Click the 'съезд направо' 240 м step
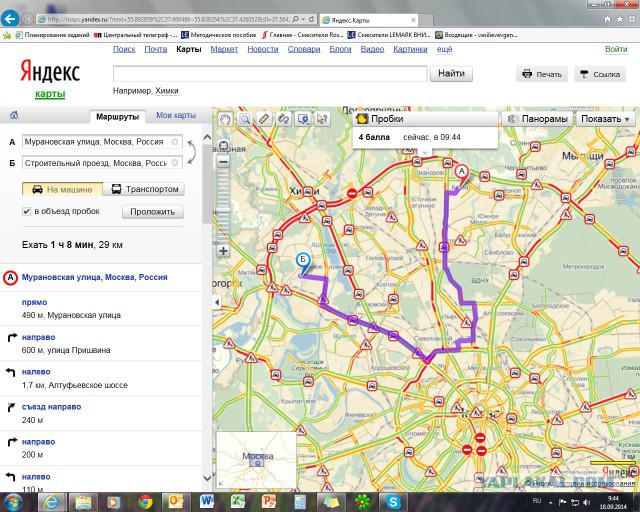640x512 pixels. pos(101,413)
